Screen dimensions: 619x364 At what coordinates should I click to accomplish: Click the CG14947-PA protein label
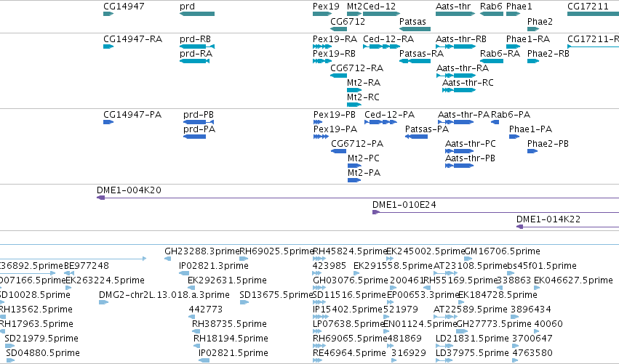click(132, 115)
